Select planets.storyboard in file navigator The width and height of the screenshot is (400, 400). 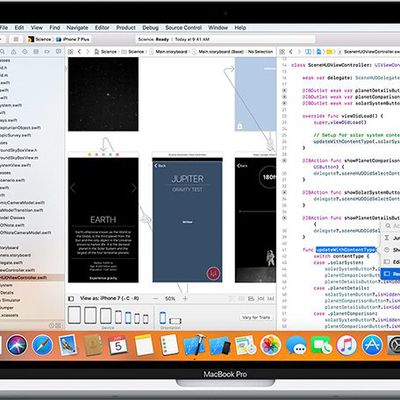(15, 255)
